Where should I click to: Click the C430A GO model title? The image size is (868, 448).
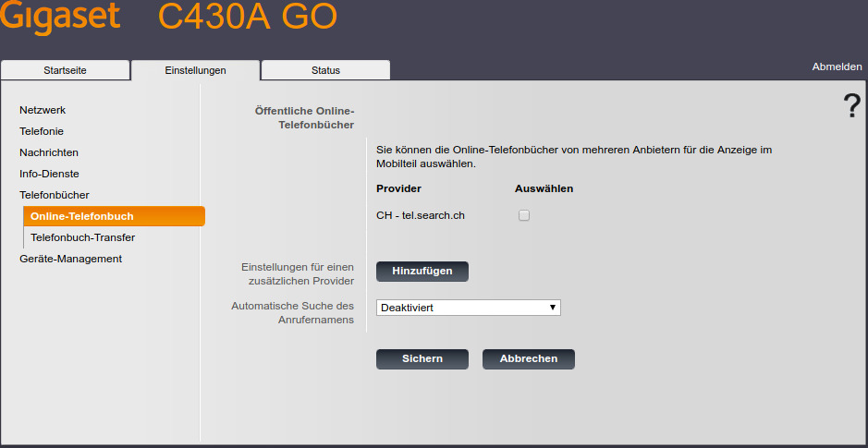pyautogui.click(x=247, y=18)
